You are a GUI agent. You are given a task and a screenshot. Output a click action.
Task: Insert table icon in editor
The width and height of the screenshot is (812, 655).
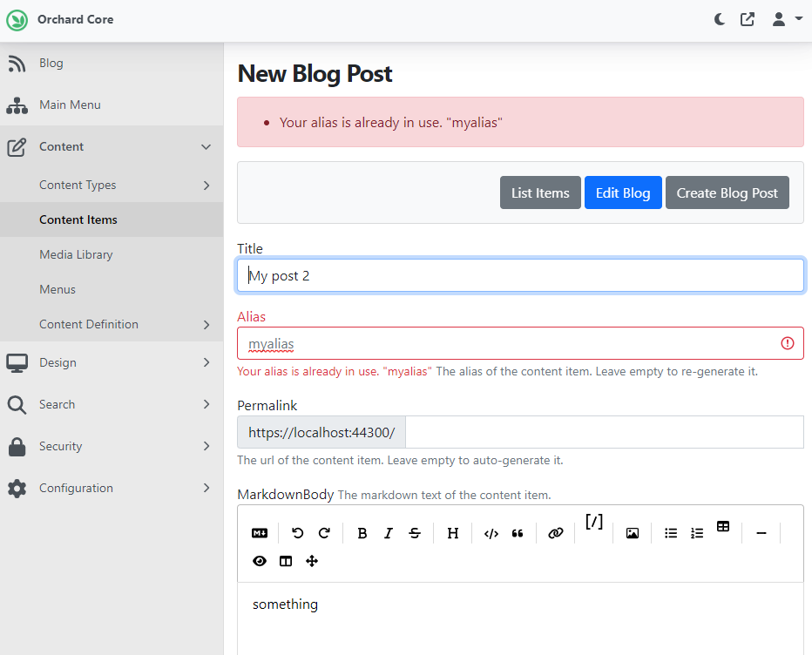(723, 527)
